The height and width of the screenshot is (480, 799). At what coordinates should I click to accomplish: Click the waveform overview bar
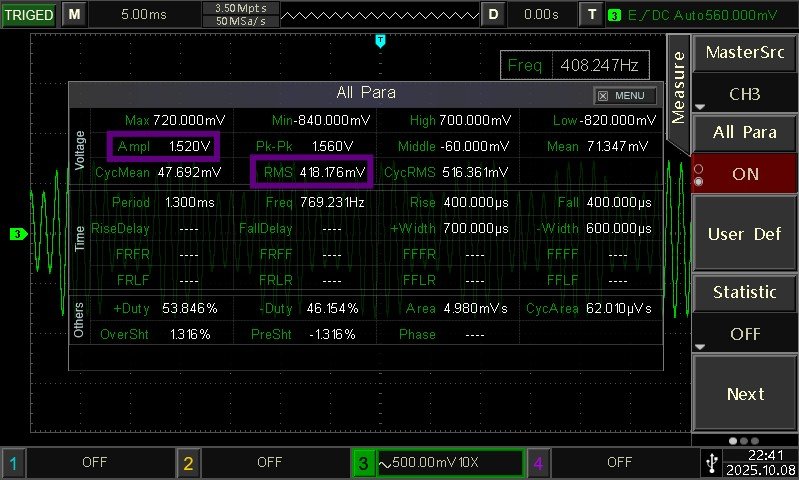380,15
